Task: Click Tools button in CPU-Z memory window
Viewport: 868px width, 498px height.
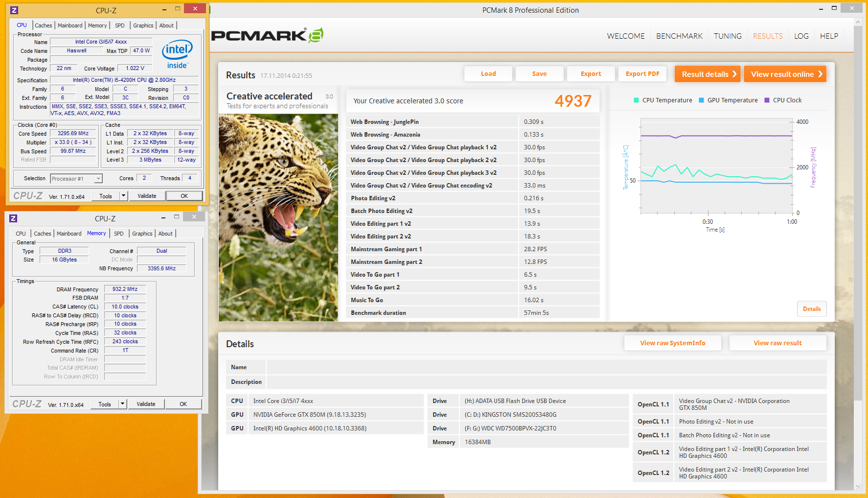Action: tap(105, 404)
